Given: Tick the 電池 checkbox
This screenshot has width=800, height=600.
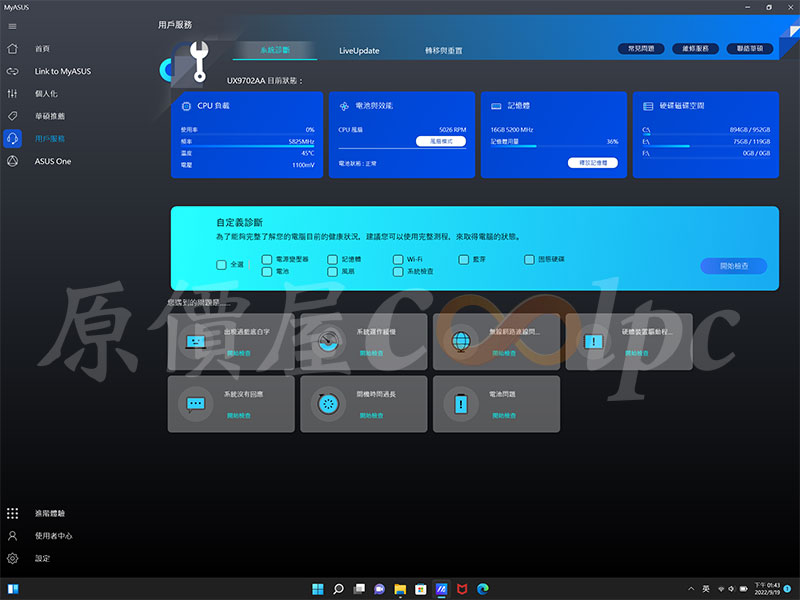Looking at the screenshot, I should click(x=267, y=271).
